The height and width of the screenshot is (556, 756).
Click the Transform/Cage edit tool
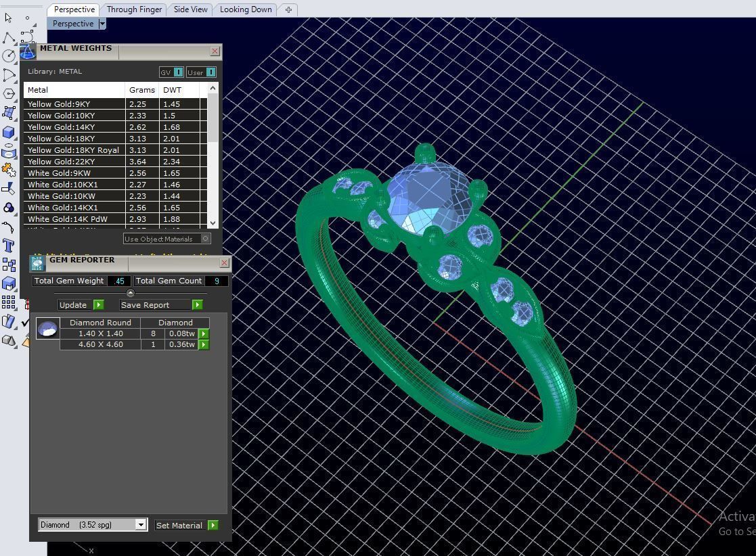coord(9,321)
